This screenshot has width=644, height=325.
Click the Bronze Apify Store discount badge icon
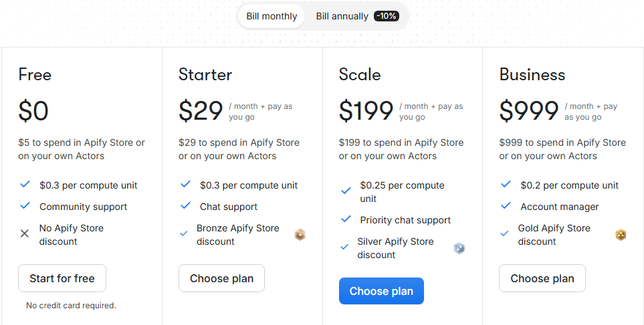coord(300,235)
